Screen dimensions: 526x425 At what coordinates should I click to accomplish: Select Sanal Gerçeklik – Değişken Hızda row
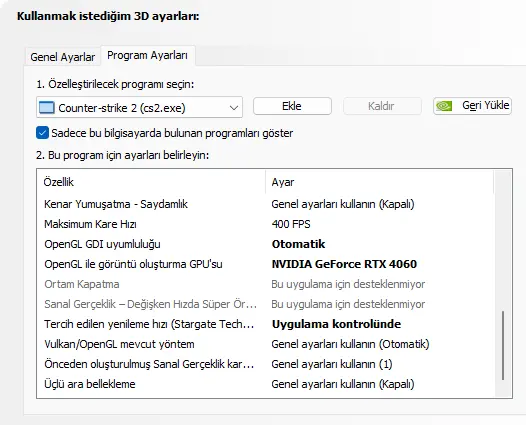tap(265, 304)
